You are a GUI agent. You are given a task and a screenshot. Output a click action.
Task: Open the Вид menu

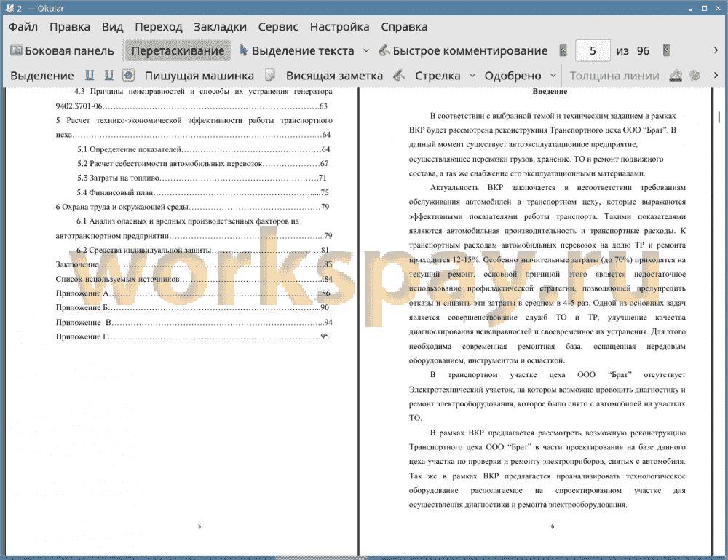[112, 27]
